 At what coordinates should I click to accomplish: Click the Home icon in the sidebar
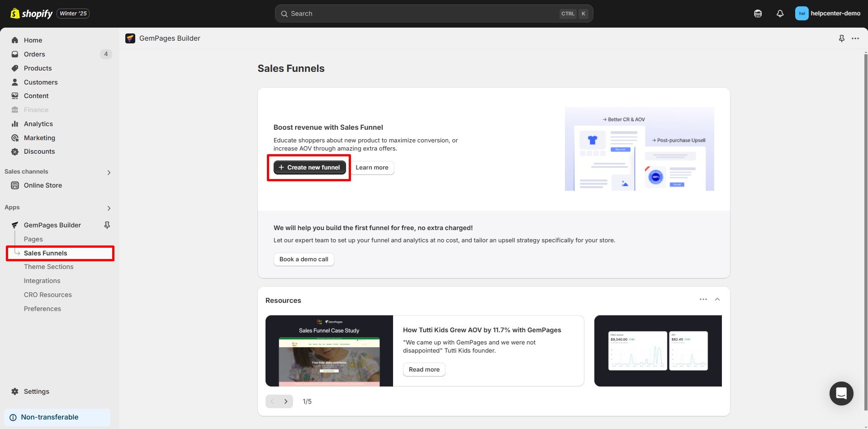14,40
